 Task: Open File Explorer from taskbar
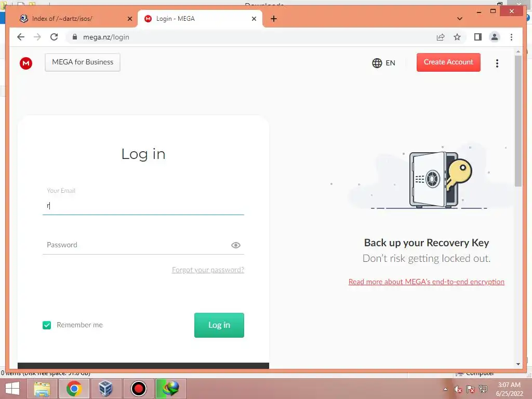point(42,389)
